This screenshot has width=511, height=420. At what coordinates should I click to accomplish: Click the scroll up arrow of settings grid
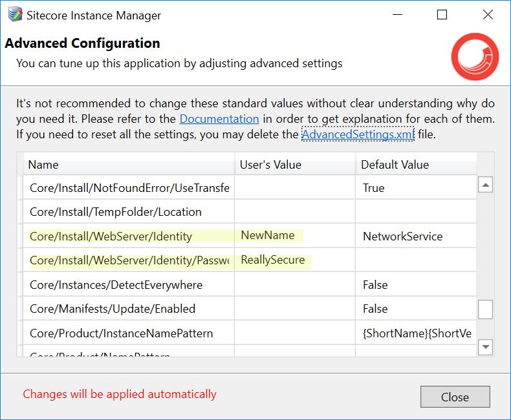pos(485,185)
